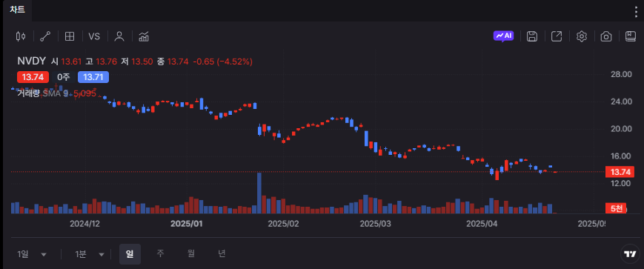Click the purple AI analysis button
This screenshot has width=644, height=269.
[503, 36]
